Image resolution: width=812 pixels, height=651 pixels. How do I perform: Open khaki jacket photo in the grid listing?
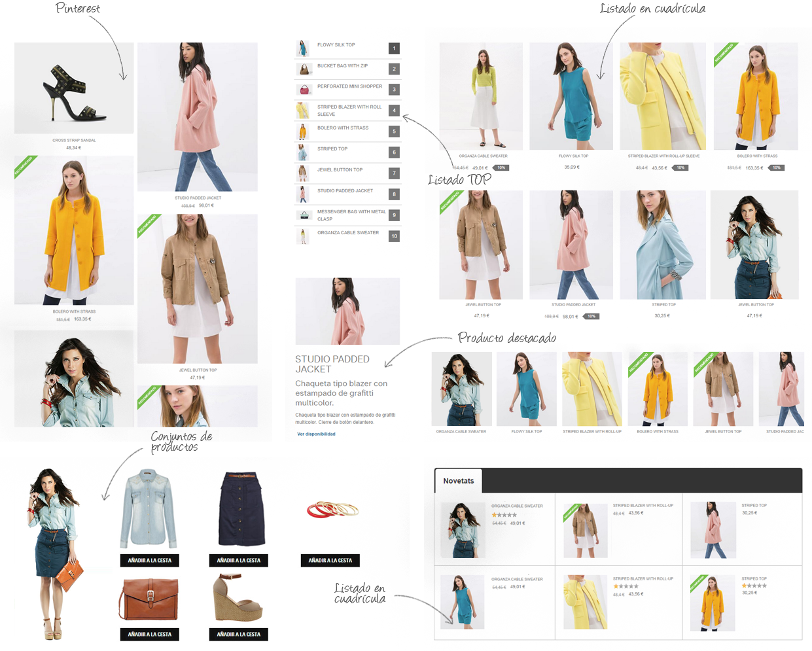(481, 245)
